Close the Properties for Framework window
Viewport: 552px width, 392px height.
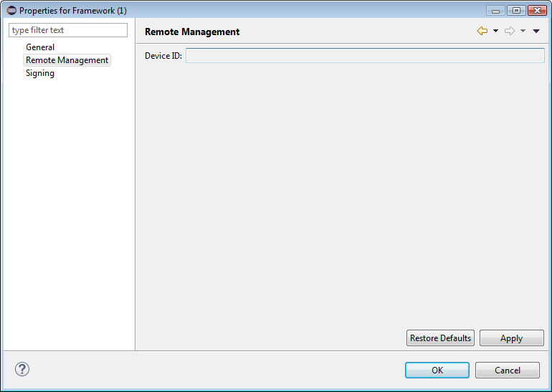tap(536, 10)
